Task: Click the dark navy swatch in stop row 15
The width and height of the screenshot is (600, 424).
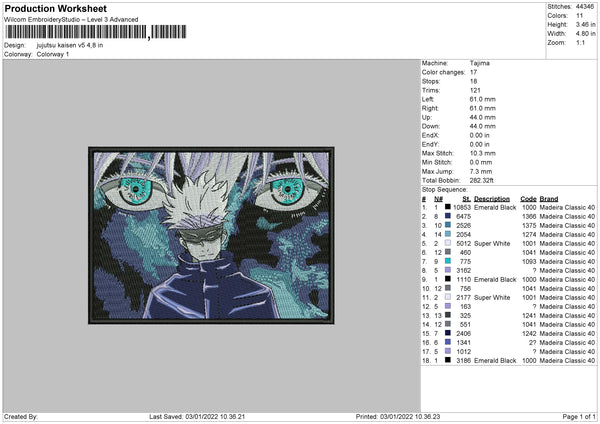Action: point(448,333)
